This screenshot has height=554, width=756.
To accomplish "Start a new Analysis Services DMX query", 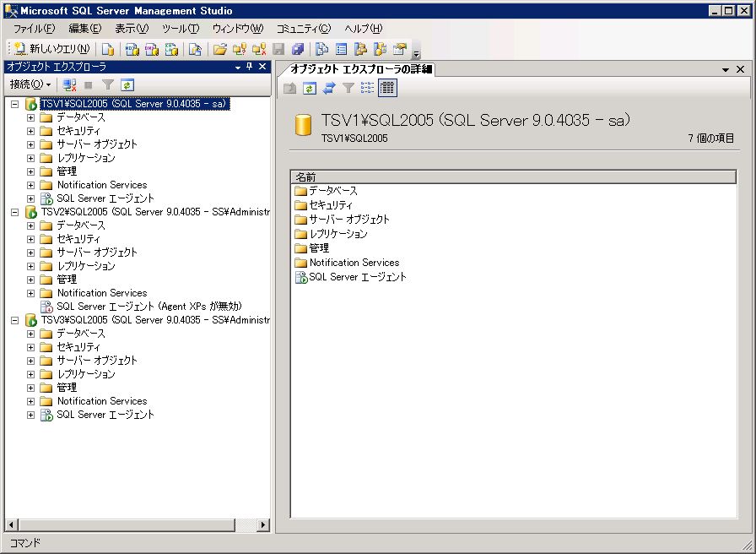I will point(152,49).
